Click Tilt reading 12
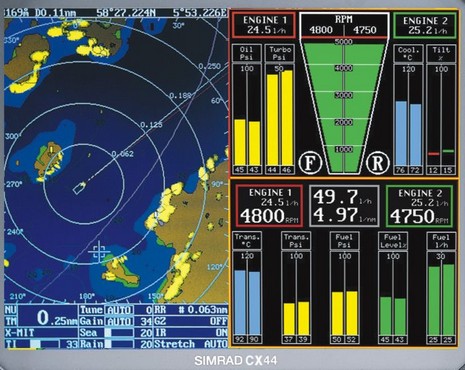The width and height of the screenshot is (465, 370). [x=434, y=170]
